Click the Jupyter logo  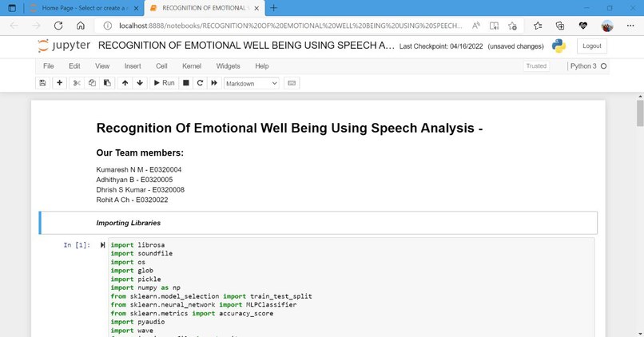click(x=64, y=46)
